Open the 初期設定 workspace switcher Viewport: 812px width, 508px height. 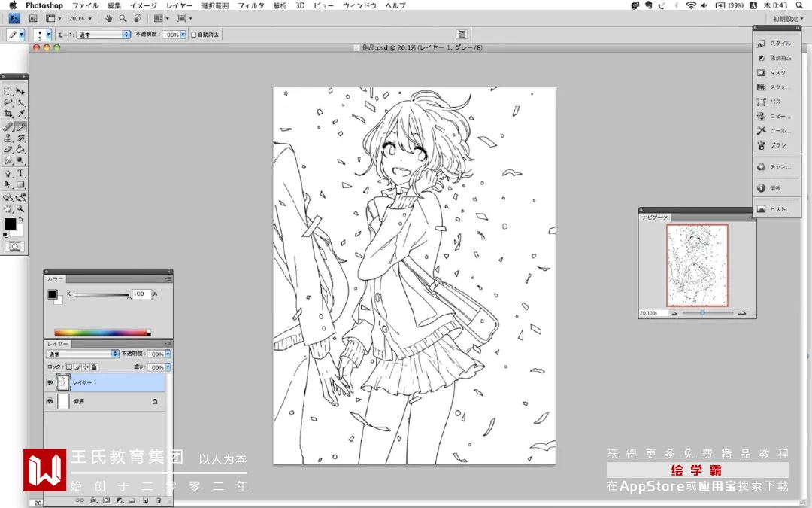(789, 19)
